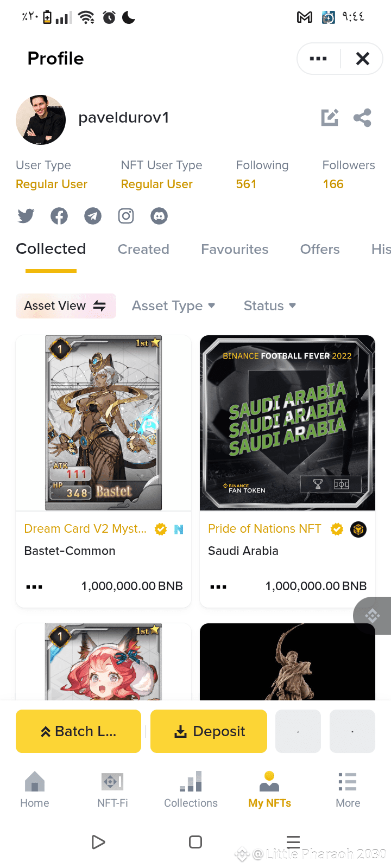Expand the Status filter dropdown
The image size is (391, 868).
270,306
